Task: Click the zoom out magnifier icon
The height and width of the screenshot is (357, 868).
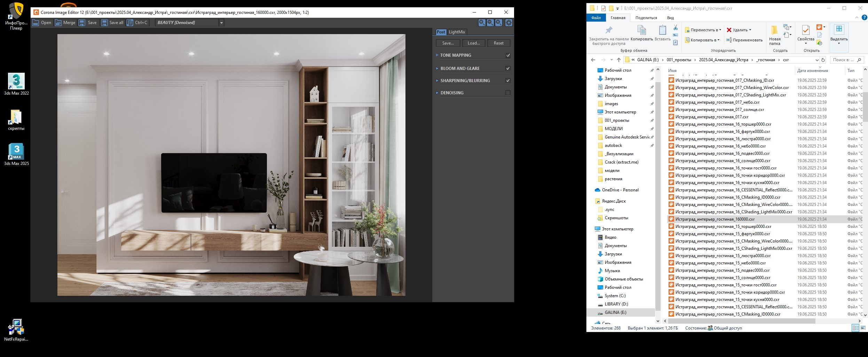Action: point(490,23)
